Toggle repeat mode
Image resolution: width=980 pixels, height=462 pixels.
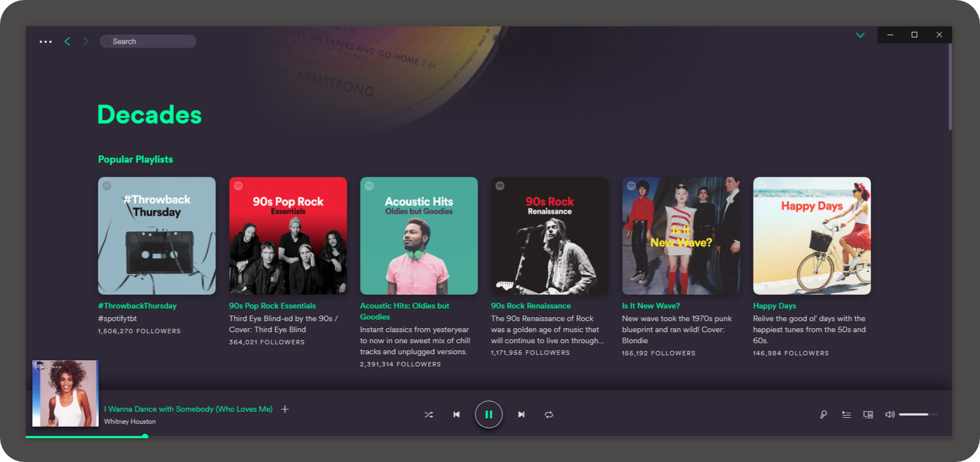click(x=549, y=414)
